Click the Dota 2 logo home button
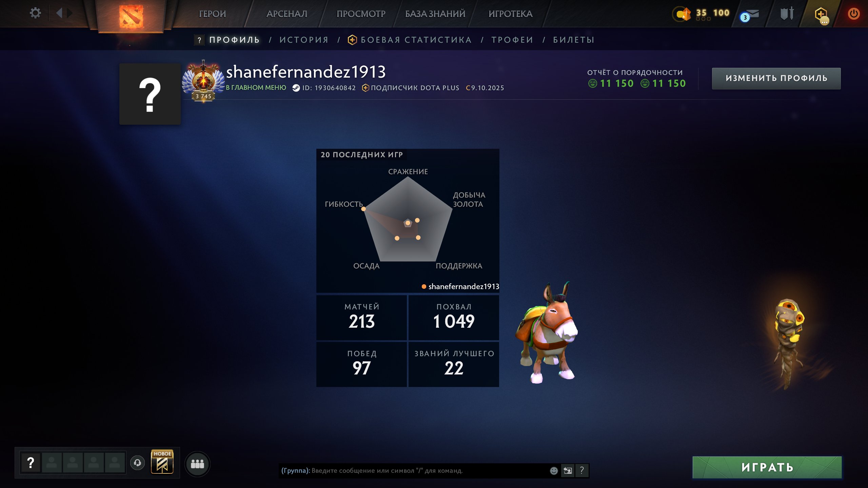 [x=131, y=16]
